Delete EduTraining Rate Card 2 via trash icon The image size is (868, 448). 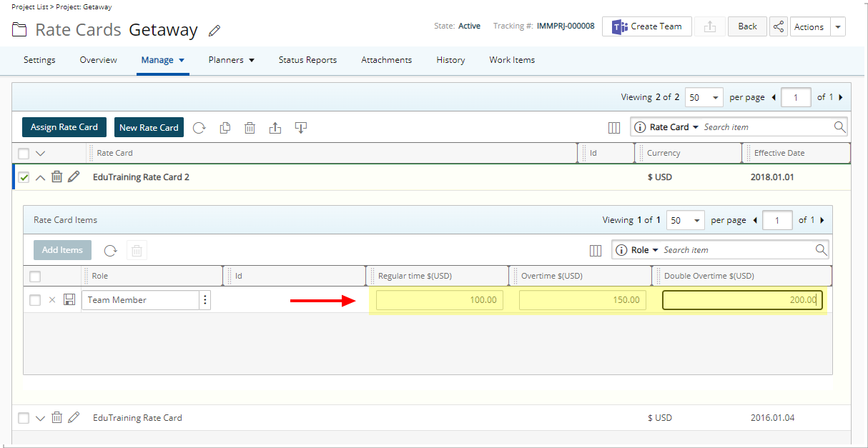(57, 177)
